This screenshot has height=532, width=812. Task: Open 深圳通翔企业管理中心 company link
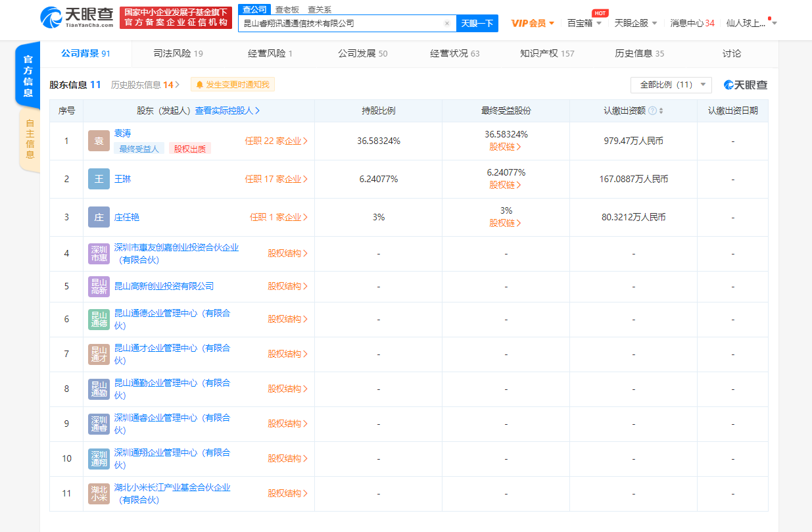coord(172,459)
